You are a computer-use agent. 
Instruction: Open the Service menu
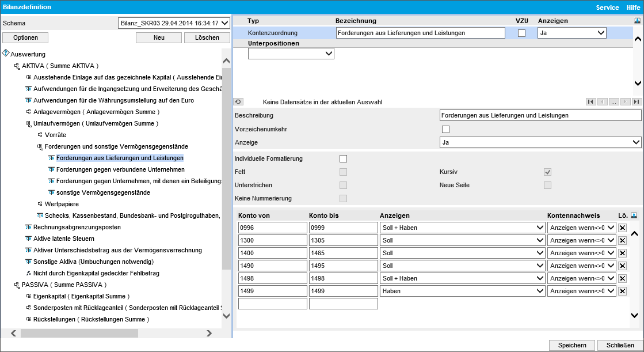pos(607,7)
